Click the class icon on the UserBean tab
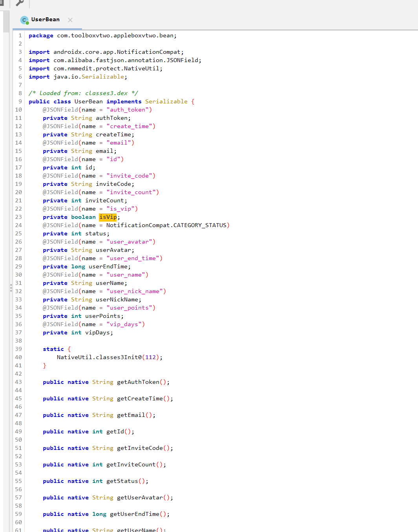This screenshot has width=418, height=532. click(x=24, y=20)
